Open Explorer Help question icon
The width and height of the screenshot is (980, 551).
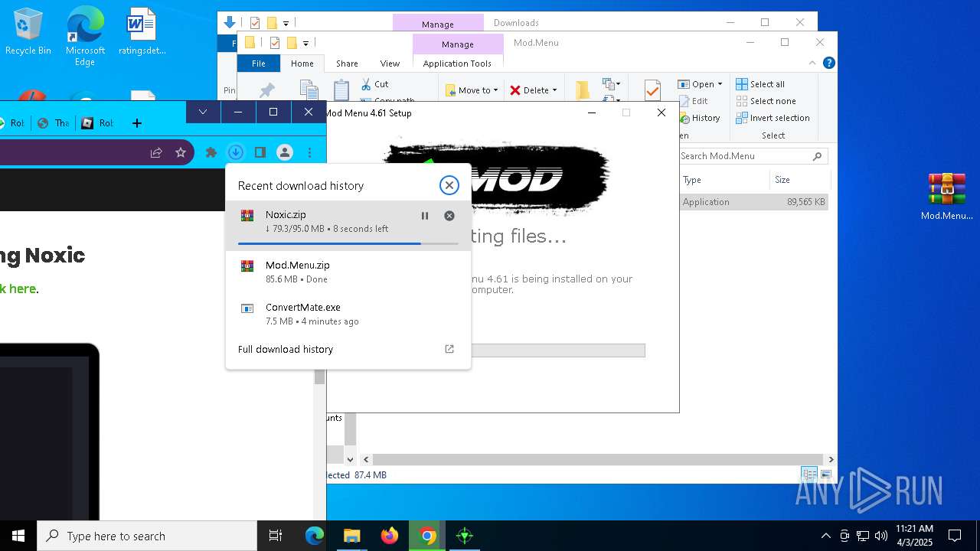point(828,64)
